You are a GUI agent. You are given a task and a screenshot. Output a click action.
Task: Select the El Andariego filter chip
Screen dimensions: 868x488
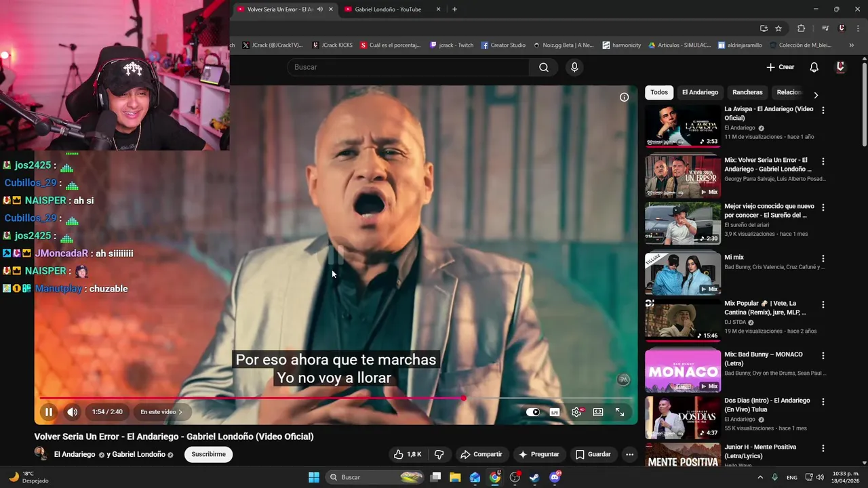(700, 92)
